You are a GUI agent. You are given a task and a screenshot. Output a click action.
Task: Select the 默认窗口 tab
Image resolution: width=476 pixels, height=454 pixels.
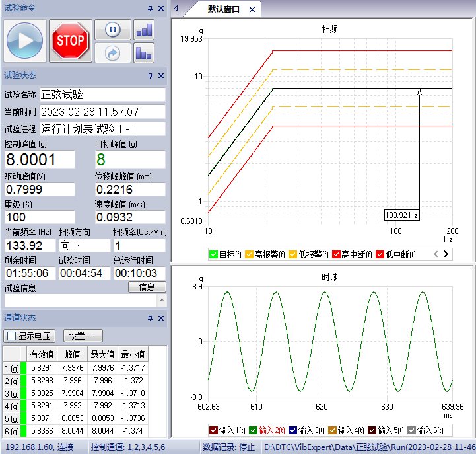223,9
